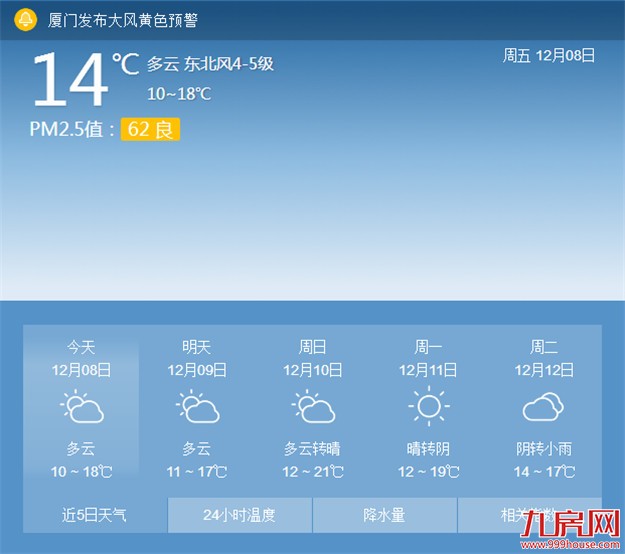625x554 pixels.
Task: Click the 10~18℃ range under wind info
Action: point(179,94)
